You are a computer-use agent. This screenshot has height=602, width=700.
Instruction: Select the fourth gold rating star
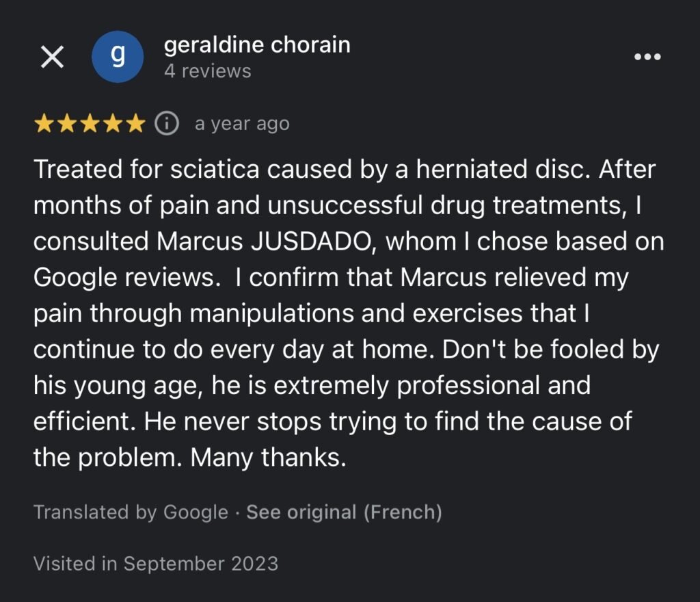113,123
